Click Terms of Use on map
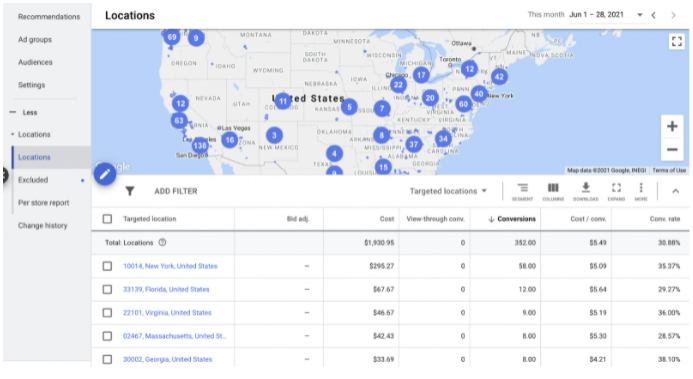The image size is (693, 379). [669, 171]
